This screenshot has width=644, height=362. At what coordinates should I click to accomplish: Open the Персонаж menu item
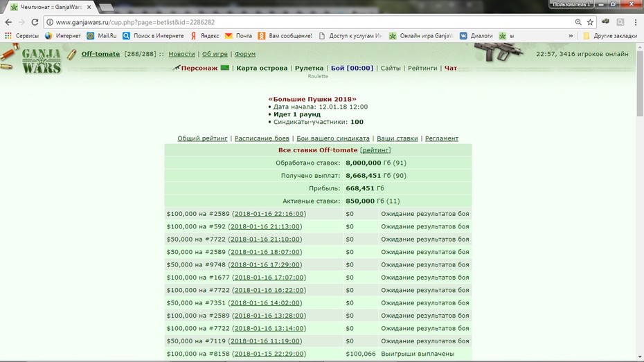(199, 68)
